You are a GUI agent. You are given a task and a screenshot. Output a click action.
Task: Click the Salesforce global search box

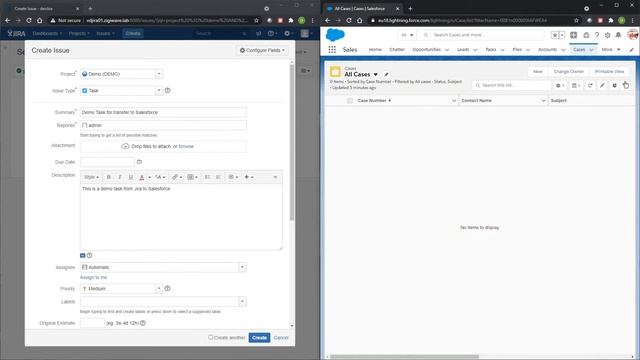pyautogui.click(x=482, y=35)
